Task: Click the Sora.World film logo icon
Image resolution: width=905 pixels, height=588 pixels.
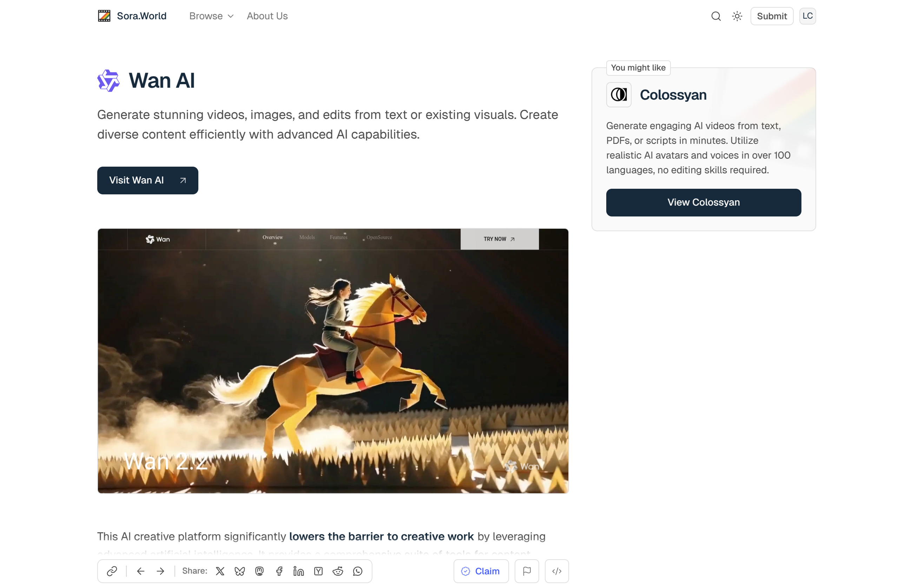Action: pyautogui.click(x=104, y=16)
